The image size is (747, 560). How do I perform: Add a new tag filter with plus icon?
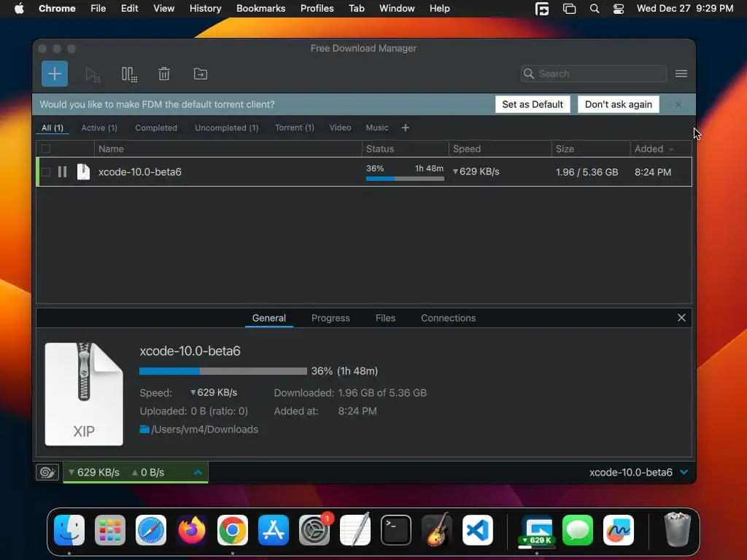click(405, 128)
